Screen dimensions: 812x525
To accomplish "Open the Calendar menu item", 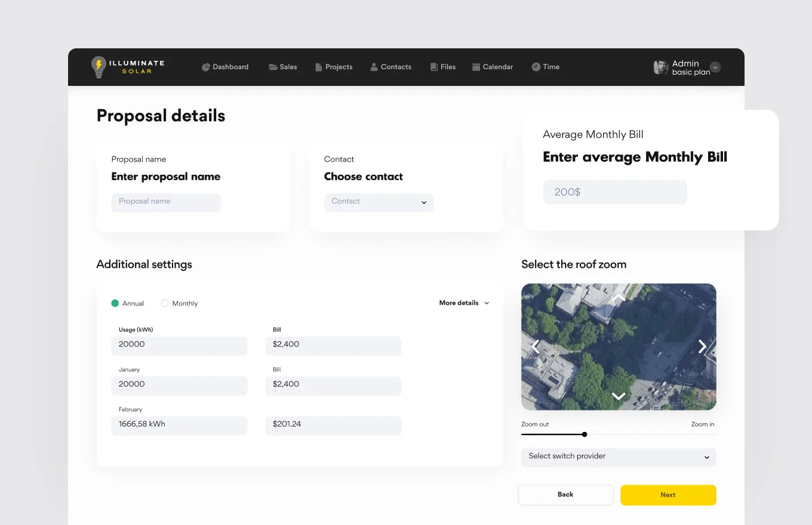I will pyautogui.click(x=493, y=67).
